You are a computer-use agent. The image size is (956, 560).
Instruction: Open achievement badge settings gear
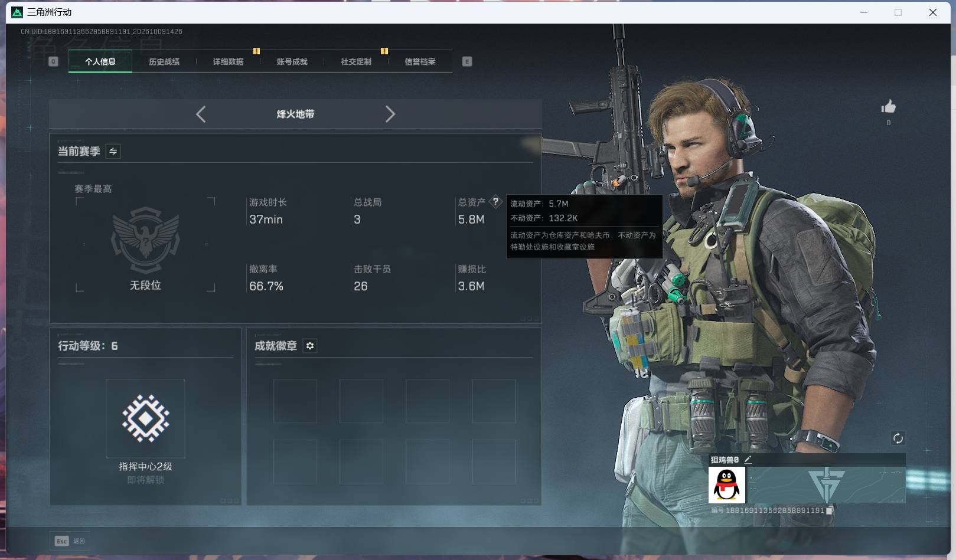point(310,346)
